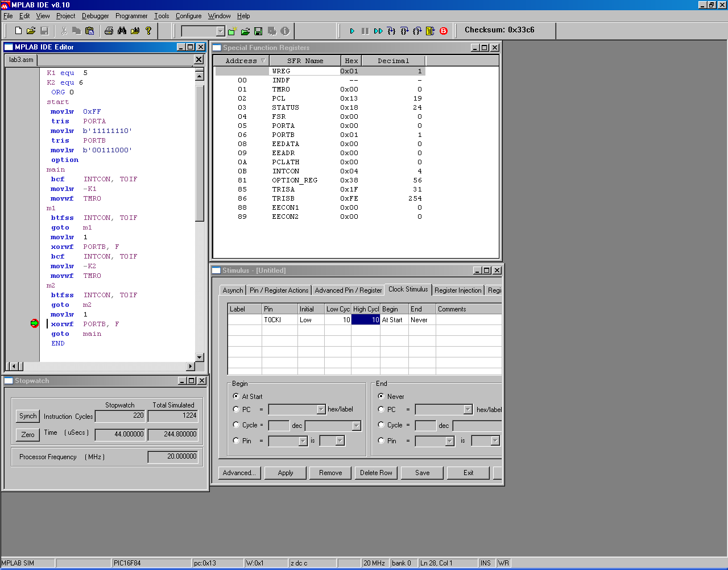Click the Print toolbar icon

click(109, 31)
